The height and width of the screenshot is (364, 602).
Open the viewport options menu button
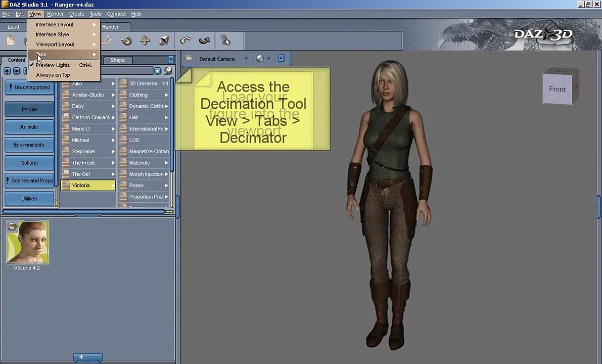pos(281,58)
